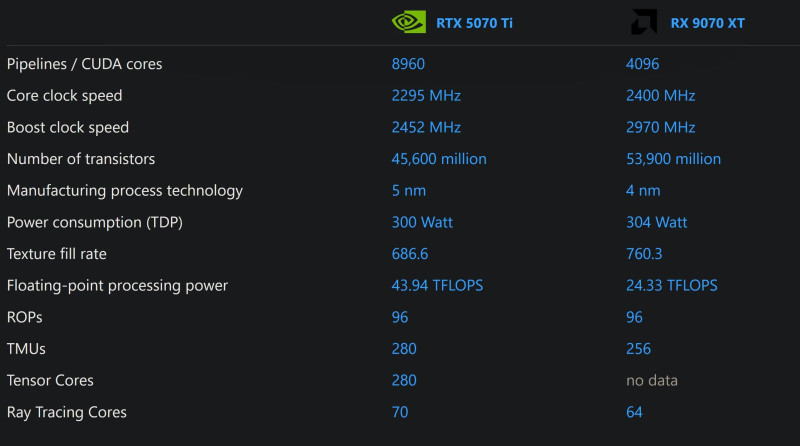Click the 5 nm process value
Screen dimensions: 800x446
point(409,190)
